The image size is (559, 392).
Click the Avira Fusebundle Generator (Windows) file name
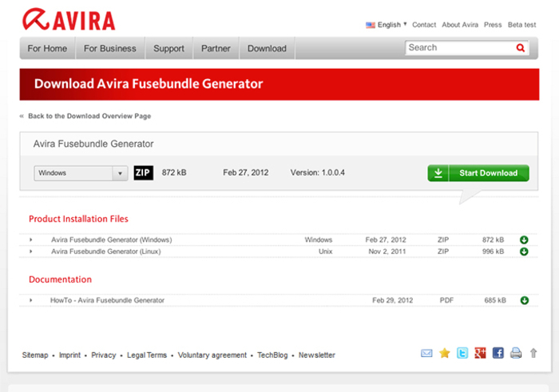(x=111, y=240)
